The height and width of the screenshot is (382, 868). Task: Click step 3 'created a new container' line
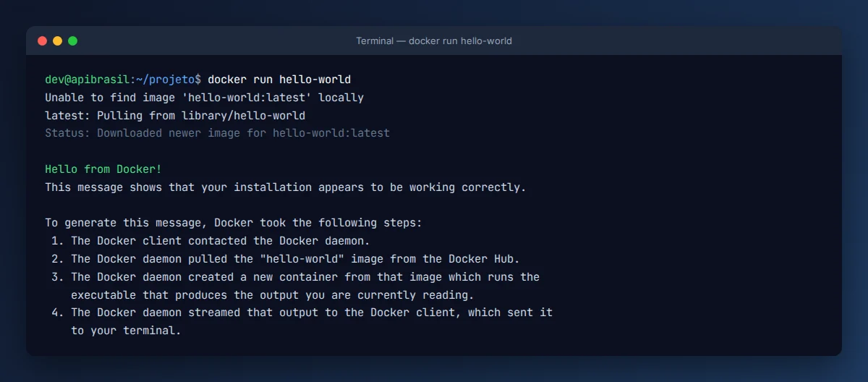(x=295, y=277)
